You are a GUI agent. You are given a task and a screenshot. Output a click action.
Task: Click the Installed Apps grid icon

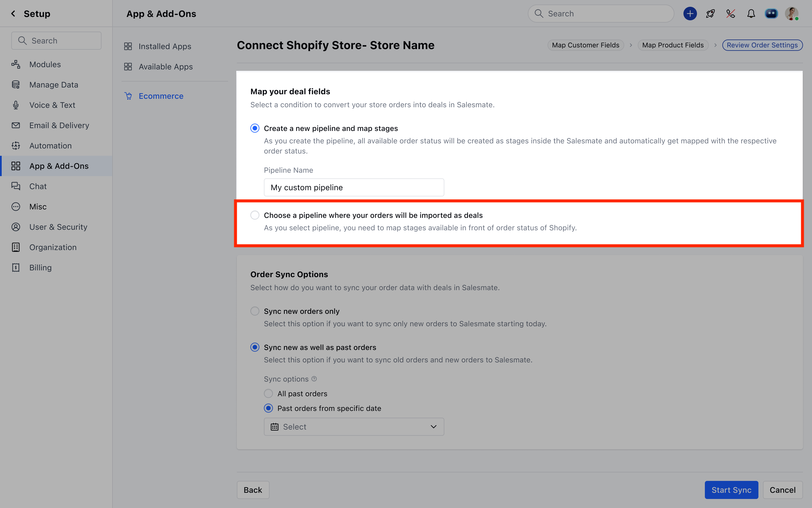pos(128,46)
